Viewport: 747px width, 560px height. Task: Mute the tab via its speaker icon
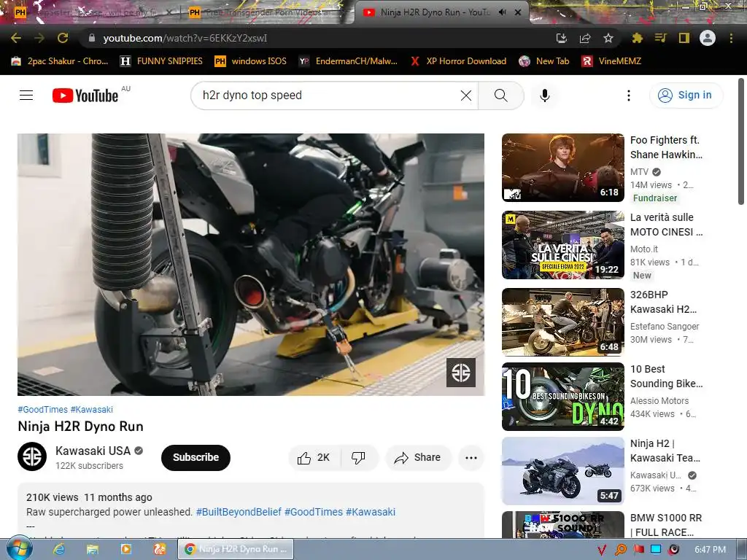[x=502, y=12]
